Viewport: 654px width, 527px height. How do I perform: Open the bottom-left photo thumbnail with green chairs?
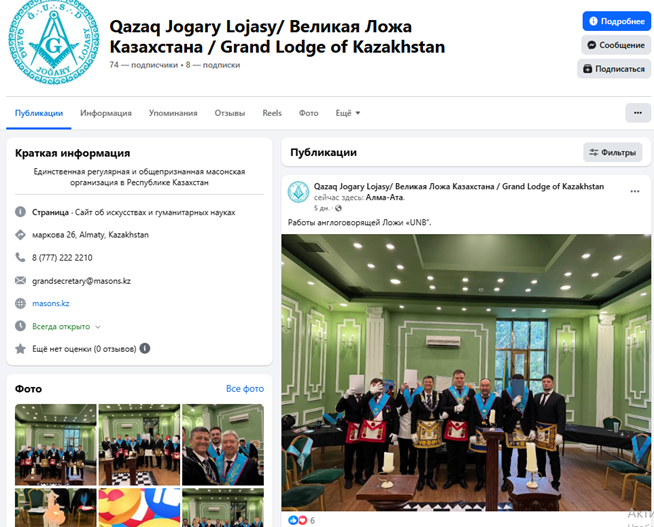[55, 507]
